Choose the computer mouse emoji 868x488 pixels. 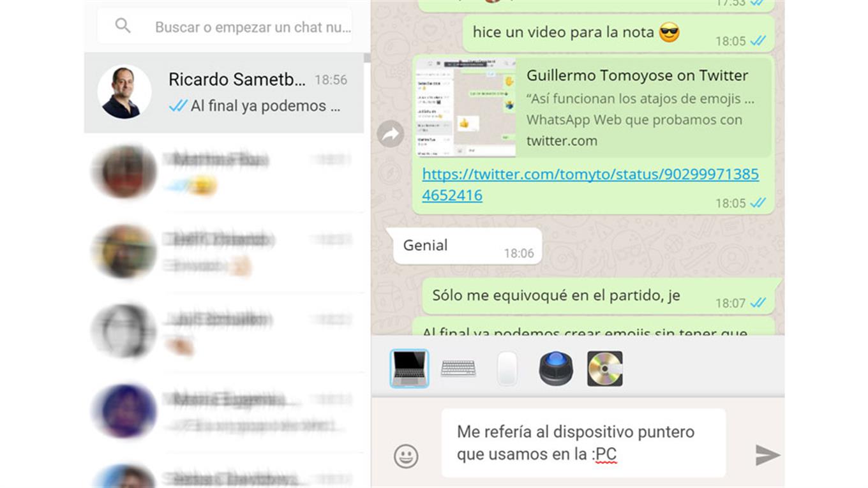507,369
